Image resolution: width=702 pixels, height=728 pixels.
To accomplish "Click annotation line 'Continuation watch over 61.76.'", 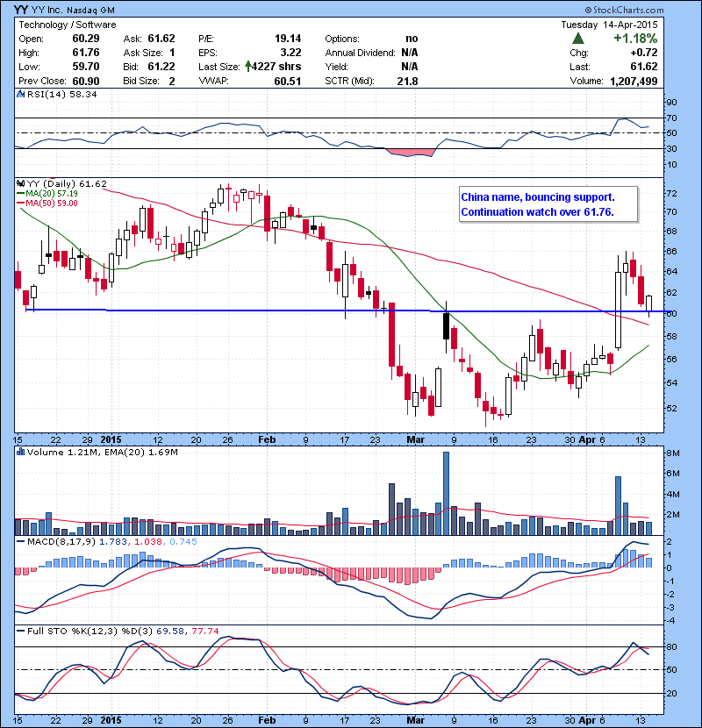I will [x=537, y=211].
